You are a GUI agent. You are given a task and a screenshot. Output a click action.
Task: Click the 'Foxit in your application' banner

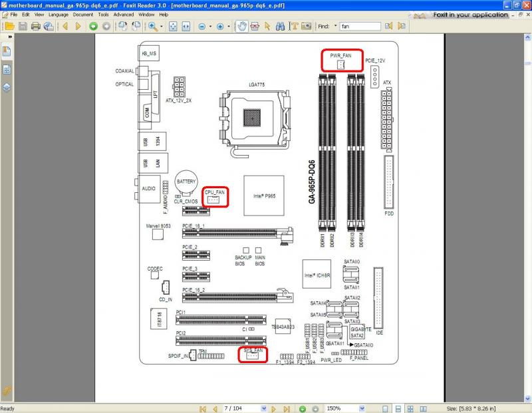(x=461, y=15)
